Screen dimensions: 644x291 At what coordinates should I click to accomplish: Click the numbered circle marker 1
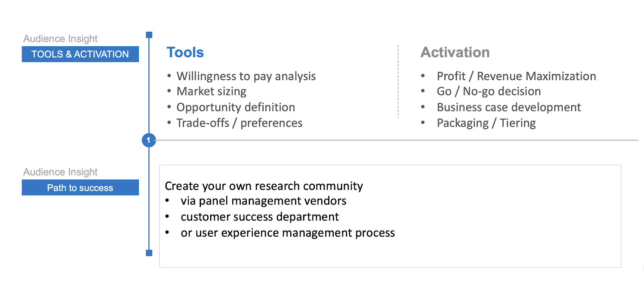point(149,140)
